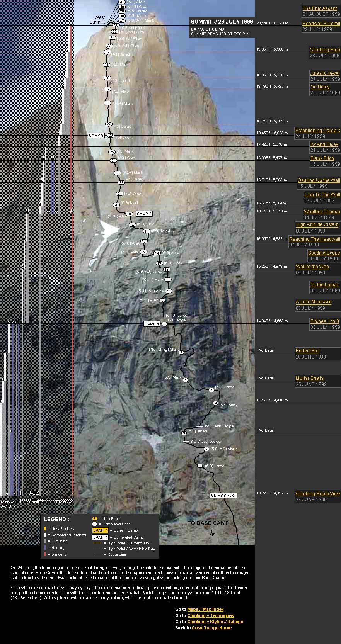Go to the Maps // Map Index page

(205, 609)
